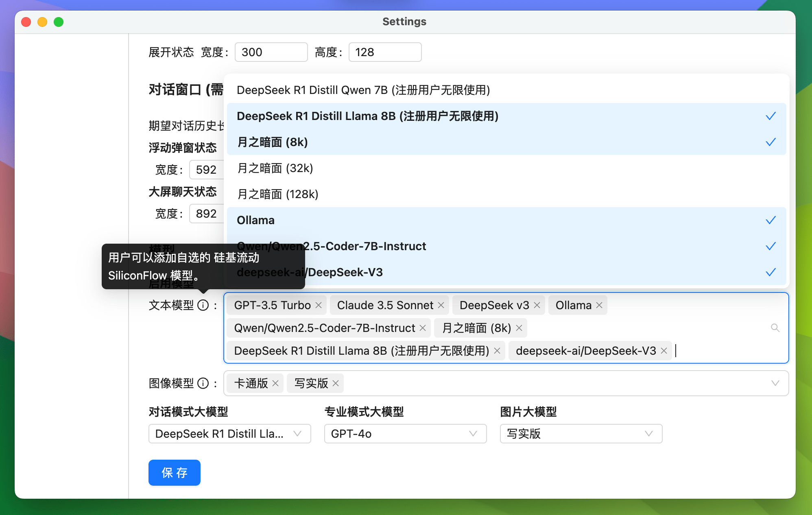Remove the deepseek-ai/DeepSeek-V3 tag

pos(664,351)
